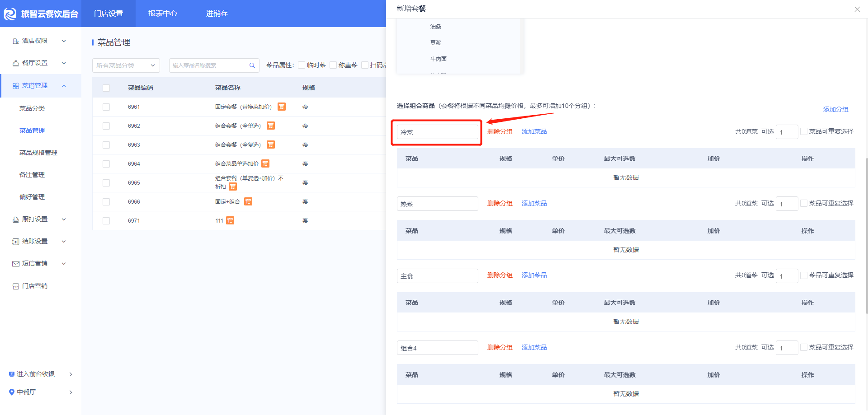868x415 pixels.
Task: Click the 套 badge on row 6966
Action: (x=248, y=201)
